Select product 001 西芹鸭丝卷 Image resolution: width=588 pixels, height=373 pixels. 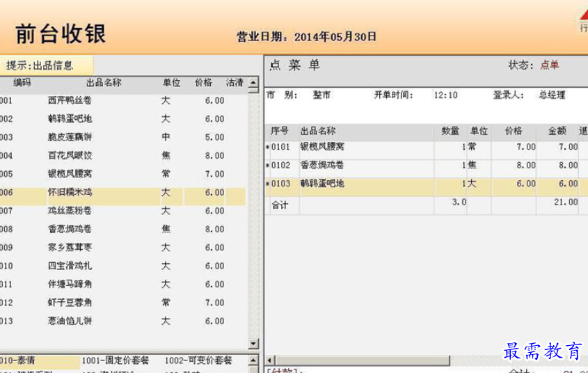pyautogui.click(x=123, y=100)
